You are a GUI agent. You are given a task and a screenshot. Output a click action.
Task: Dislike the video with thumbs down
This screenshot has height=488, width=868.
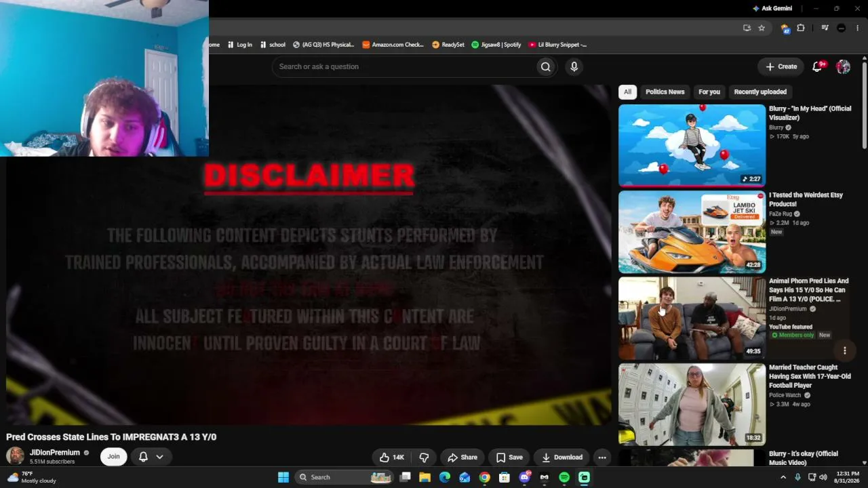pyautogui.click(x=424, y=457)
